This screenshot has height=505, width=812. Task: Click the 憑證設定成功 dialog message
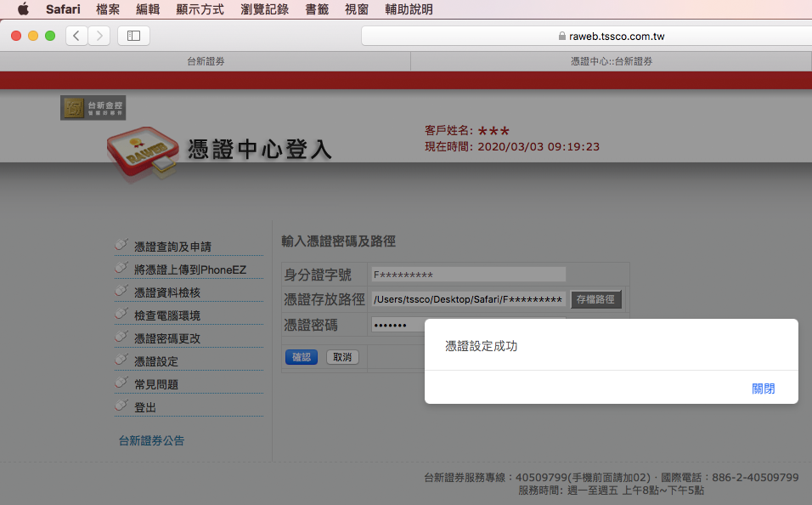(x=482, y=346)
